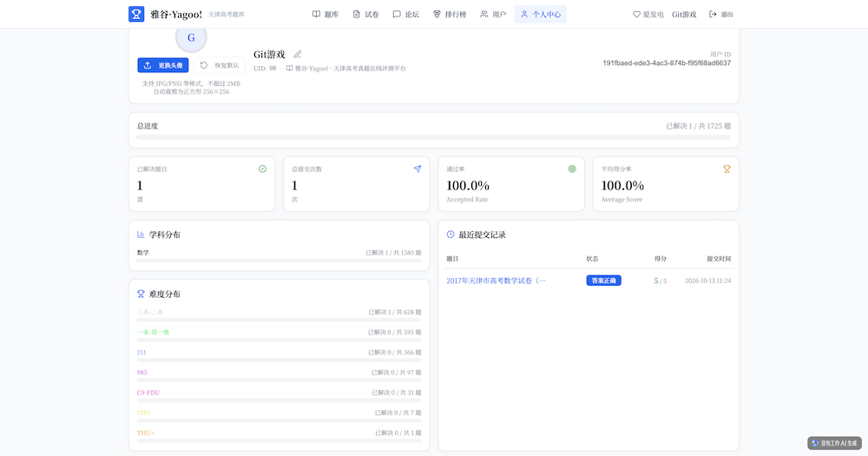This screenshot has height=456, width=868.
Task: Click the 211 difficulty label
Action: point(141,353)
